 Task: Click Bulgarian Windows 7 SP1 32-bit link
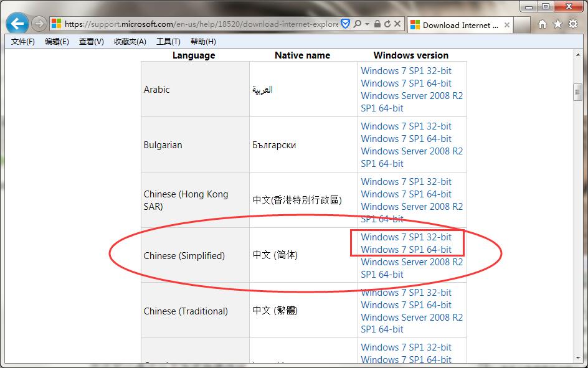[x=406, y=126]
